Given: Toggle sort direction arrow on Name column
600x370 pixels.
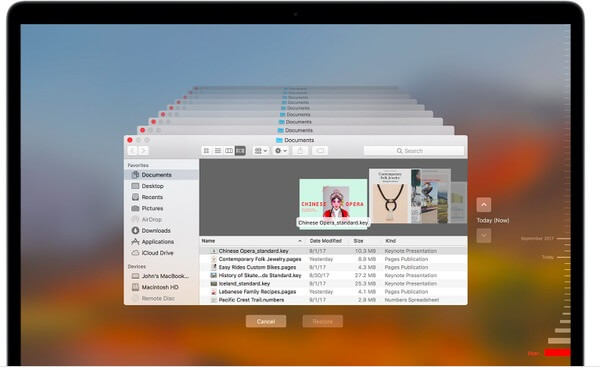Looking at the screenshot, I should [x=300, y=241].
